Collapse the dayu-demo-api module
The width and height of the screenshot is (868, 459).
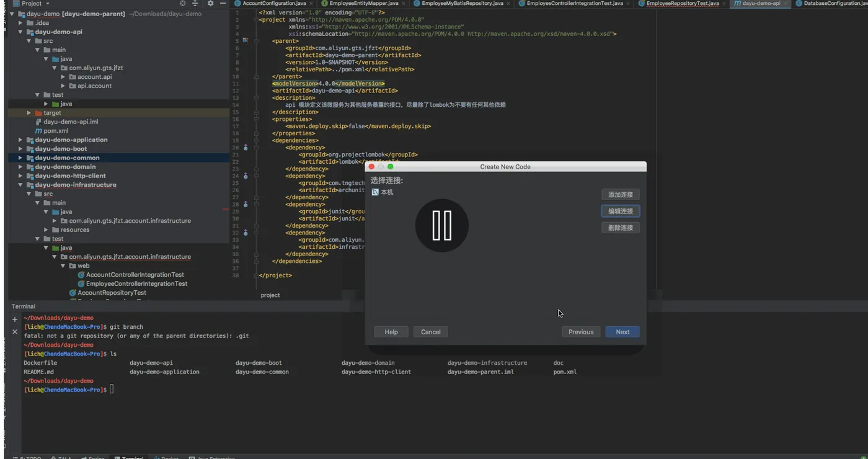coord(20,32)
